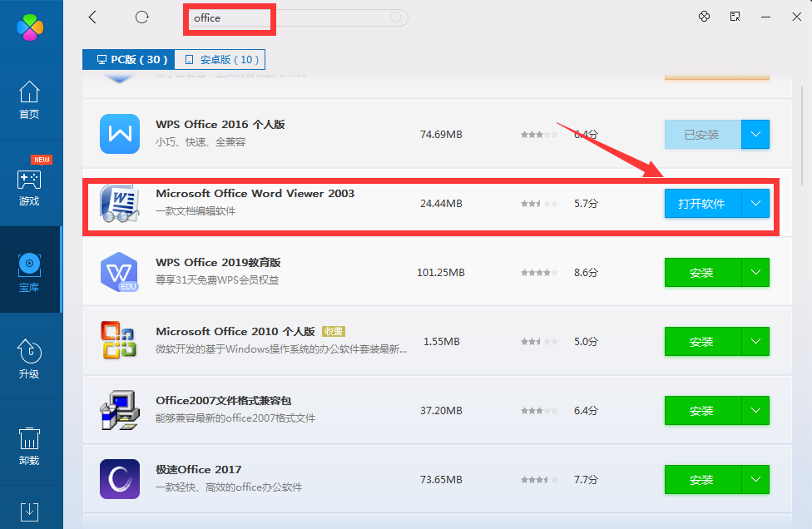Open the WPS Office 2019教育版 title
The height and width of the screenshot is (529, 812).
click(x=218, y=263)
